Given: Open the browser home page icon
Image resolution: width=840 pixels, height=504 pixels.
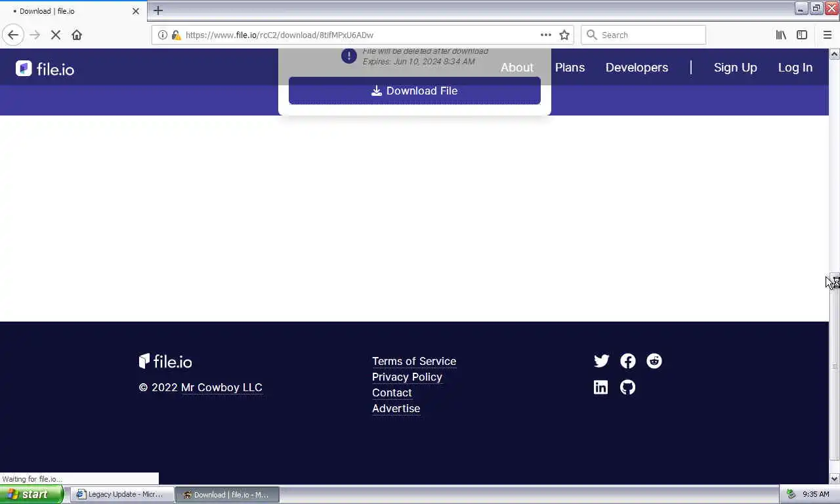Looking at the screenshot, I should coord(77,35).
